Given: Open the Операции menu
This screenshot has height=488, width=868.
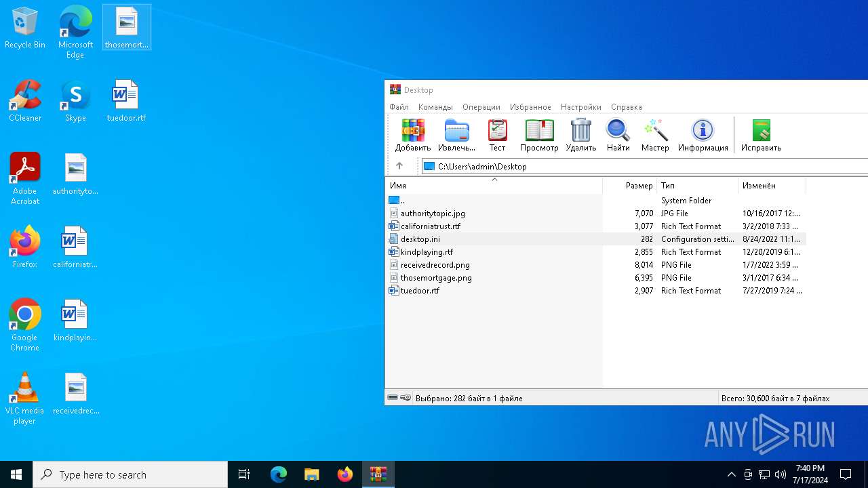Looking at the screenshot, I should pyautogui.click(x=481, y=107).
